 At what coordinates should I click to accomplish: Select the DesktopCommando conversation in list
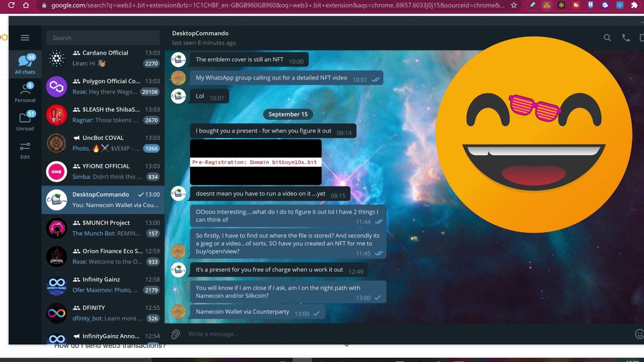pos(103,200)
